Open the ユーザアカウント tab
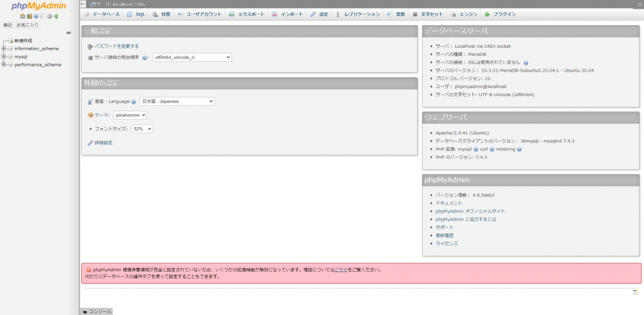Screen dimensions: 644x315 click(x=199, y=14)
